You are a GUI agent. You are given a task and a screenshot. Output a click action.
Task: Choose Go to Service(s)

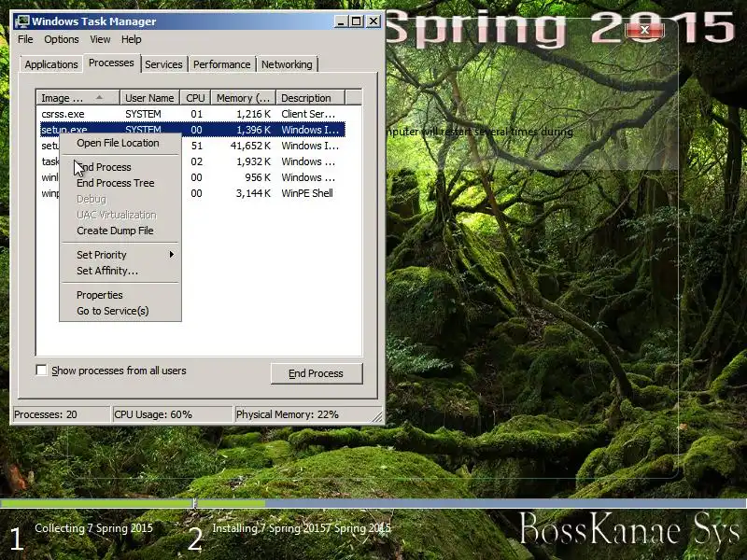pos(112,311)
